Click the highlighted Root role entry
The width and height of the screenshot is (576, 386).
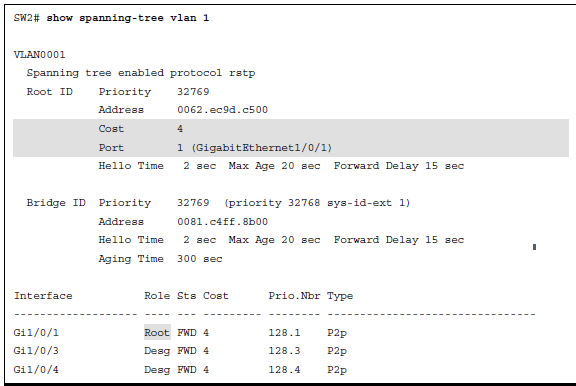click(157, 332)
